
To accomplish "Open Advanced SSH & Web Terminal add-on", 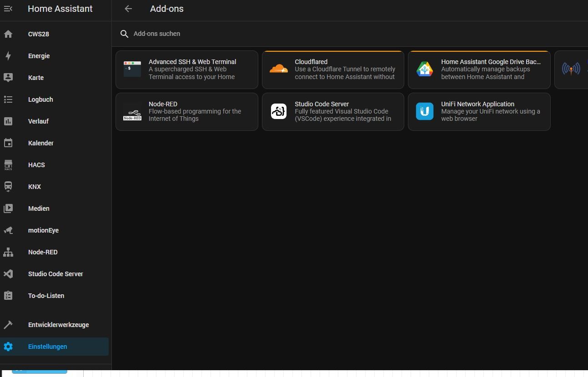I will [x=192, y=69].
